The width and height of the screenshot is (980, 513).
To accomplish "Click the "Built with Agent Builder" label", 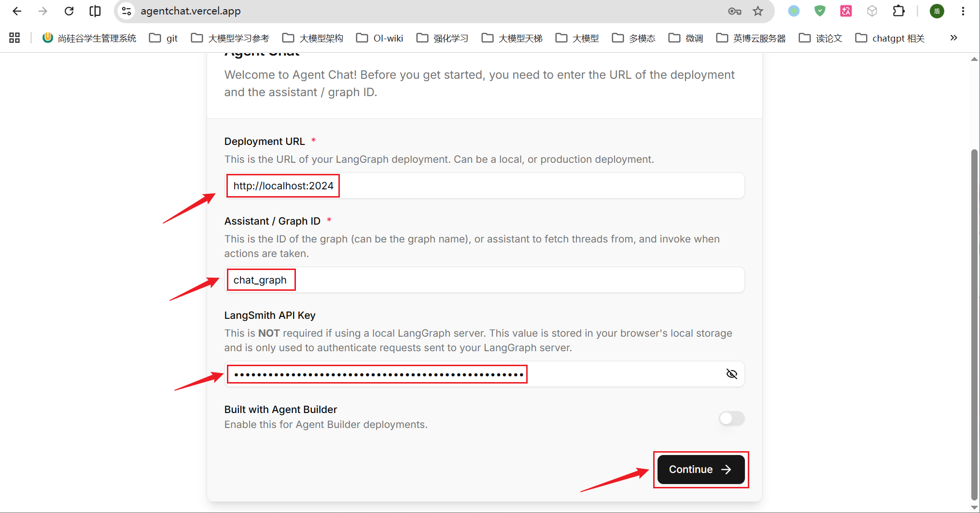I will (280, 410).
